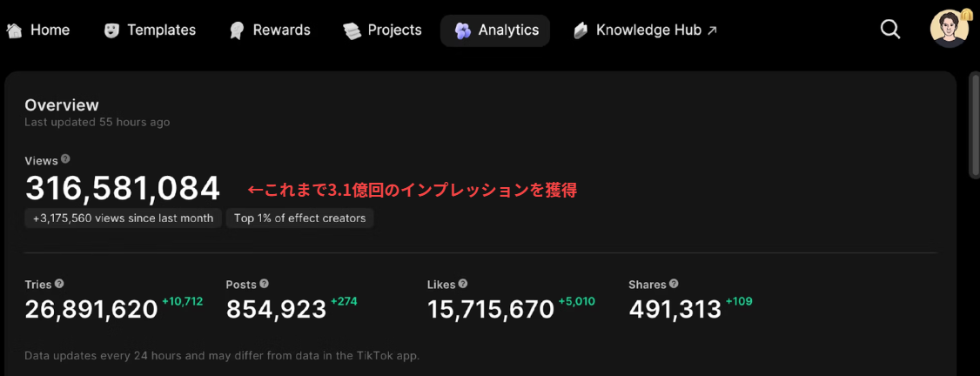980x376 pixels.
Task: Click the page's vertical scrollbar
Action: click(974, 125)
